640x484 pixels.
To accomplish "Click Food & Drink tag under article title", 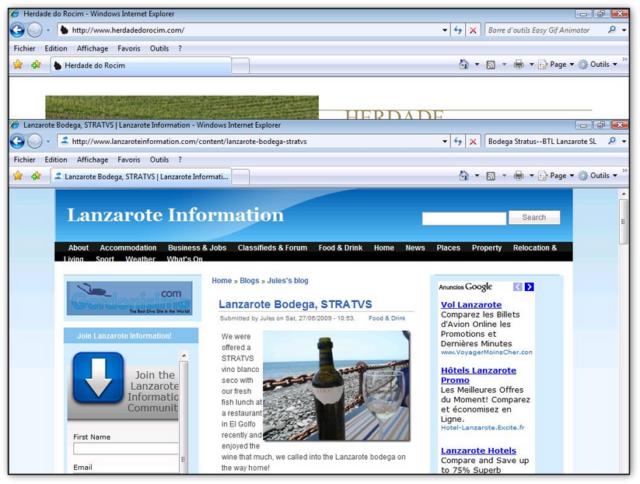I will (387, 318).
